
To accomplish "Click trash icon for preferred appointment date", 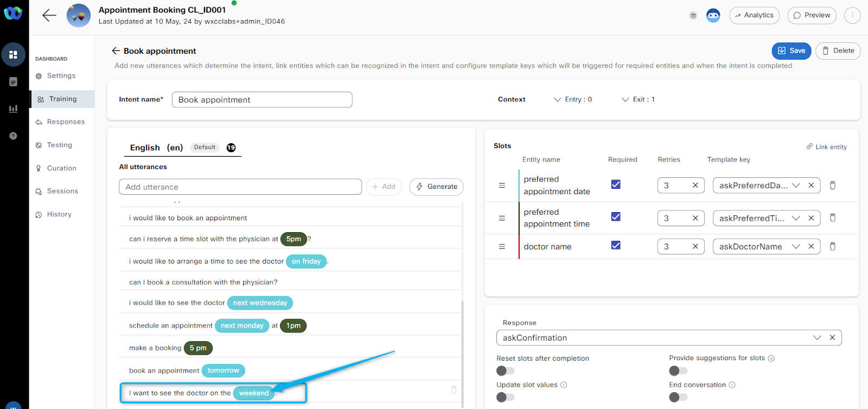I will (x=832, y=186).
